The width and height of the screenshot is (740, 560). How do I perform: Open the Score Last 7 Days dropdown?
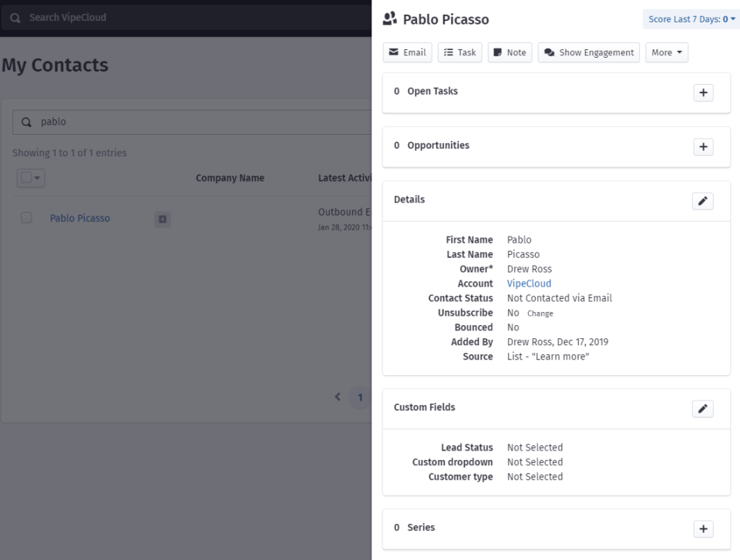click(690, 18)
